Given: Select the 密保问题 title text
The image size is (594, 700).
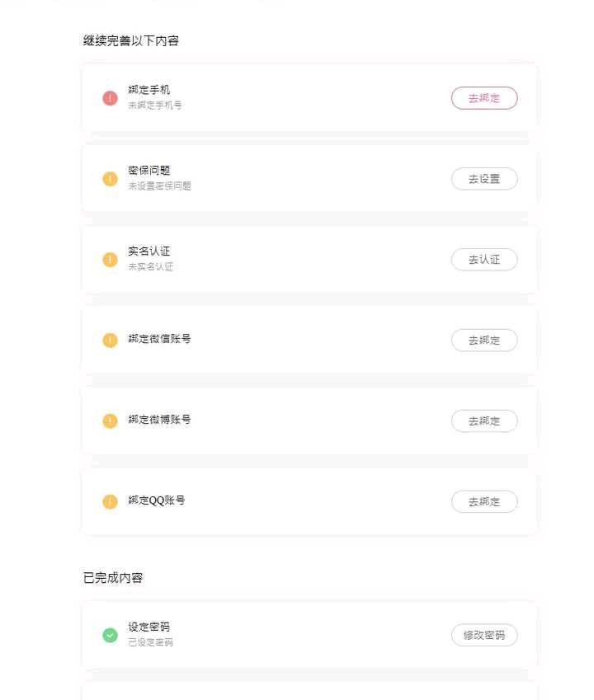Looking at the screenshot, I should [x=148, y=171].
